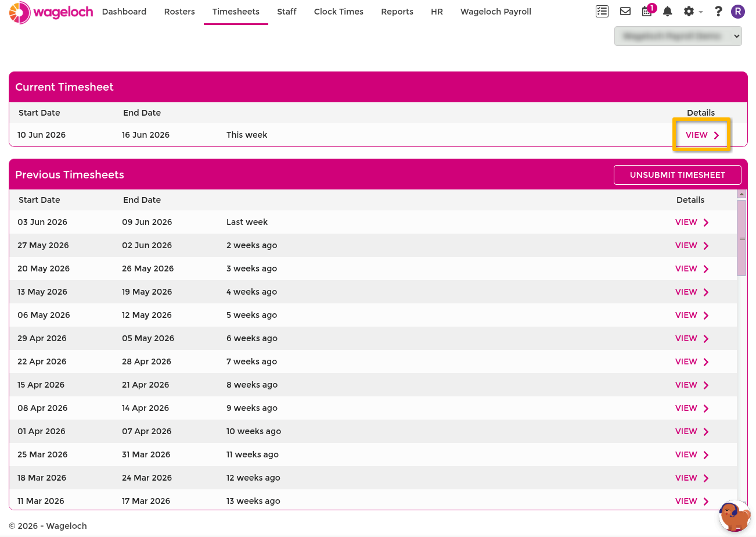View the 5 weeks ago timesheet
This screenshot has height=537, width=756.
coord(692,315)
